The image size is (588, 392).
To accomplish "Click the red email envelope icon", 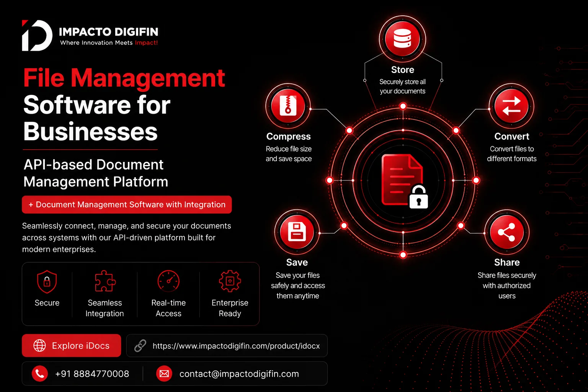I will click(164, 374).
